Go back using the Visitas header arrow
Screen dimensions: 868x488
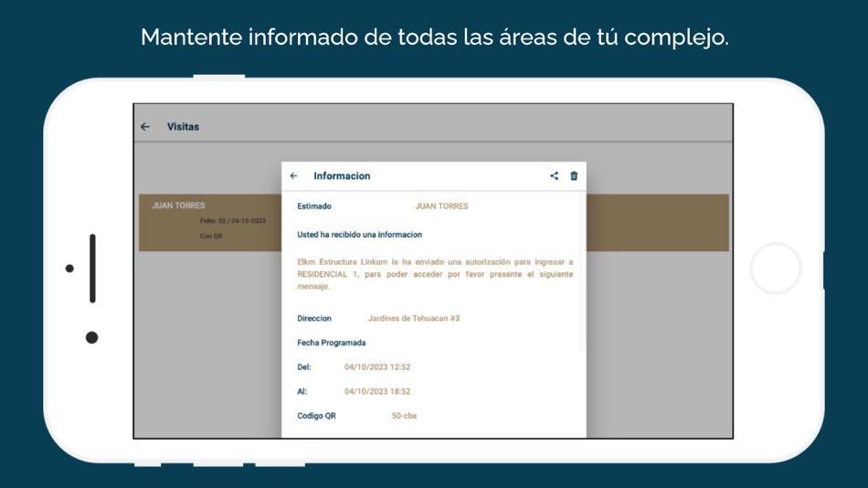click(x=145, y=127)
